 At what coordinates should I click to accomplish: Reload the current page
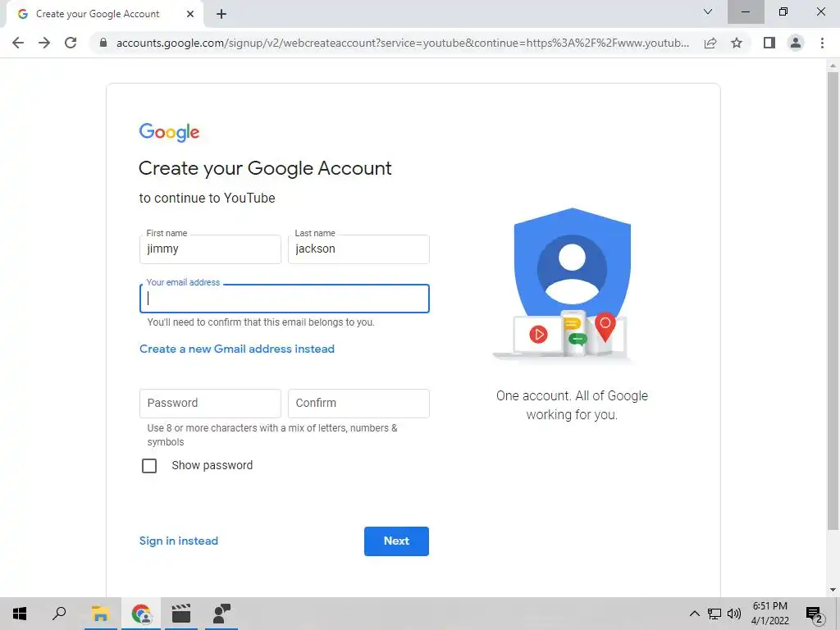[x=71, y=43]
